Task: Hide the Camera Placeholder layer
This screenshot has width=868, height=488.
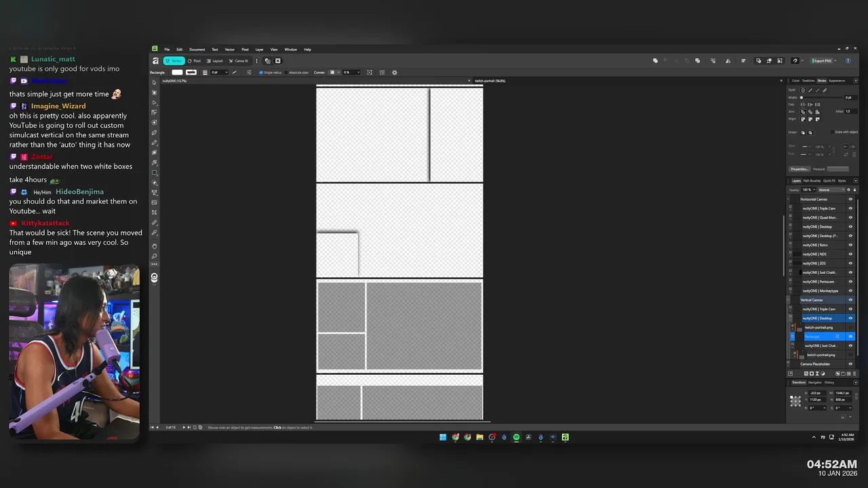Action: (850, 364)
